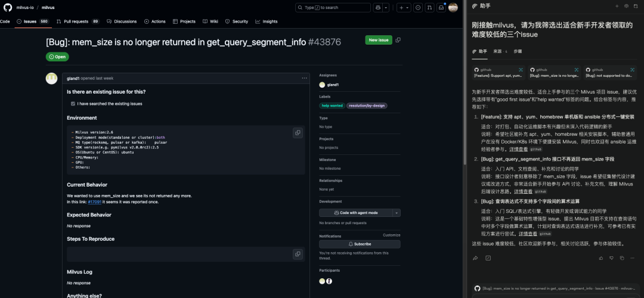The image size is (644, 298).
Task: Select the resolution/by-design label
Action: 367,105
